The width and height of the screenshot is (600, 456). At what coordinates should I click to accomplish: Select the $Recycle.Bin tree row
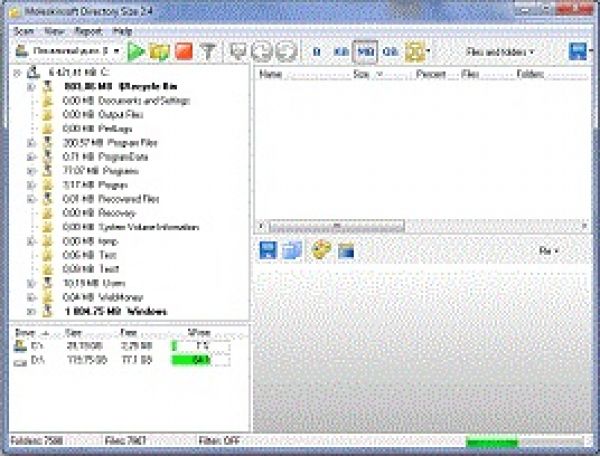tap(121, 87)
